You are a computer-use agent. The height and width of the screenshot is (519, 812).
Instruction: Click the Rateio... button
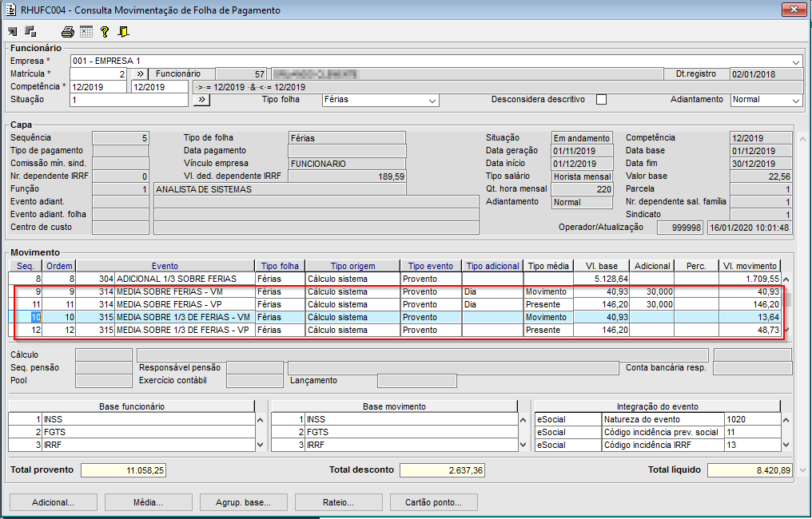[339, 503]
